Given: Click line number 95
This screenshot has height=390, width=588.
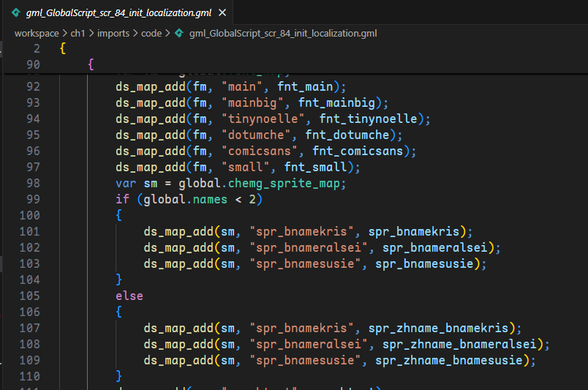Looking at the screenshot, I should pos(33,135).
